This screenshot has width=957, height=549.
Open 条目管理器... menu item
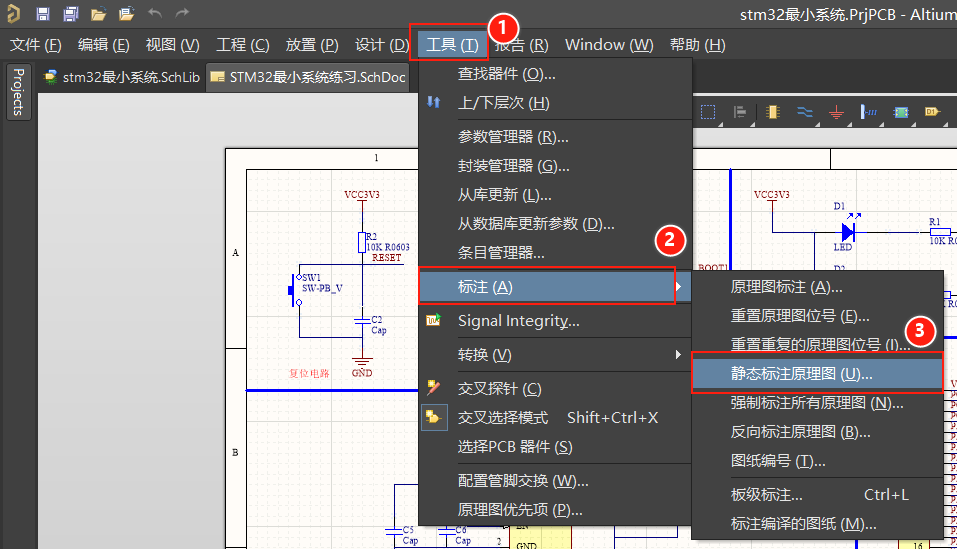pos(555,253)
